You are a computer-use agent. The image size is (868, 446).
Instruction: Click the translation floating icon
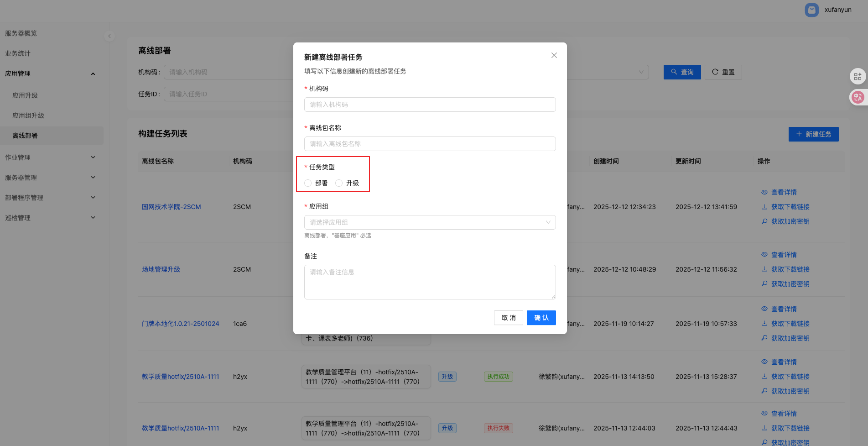tap(858, 97)
